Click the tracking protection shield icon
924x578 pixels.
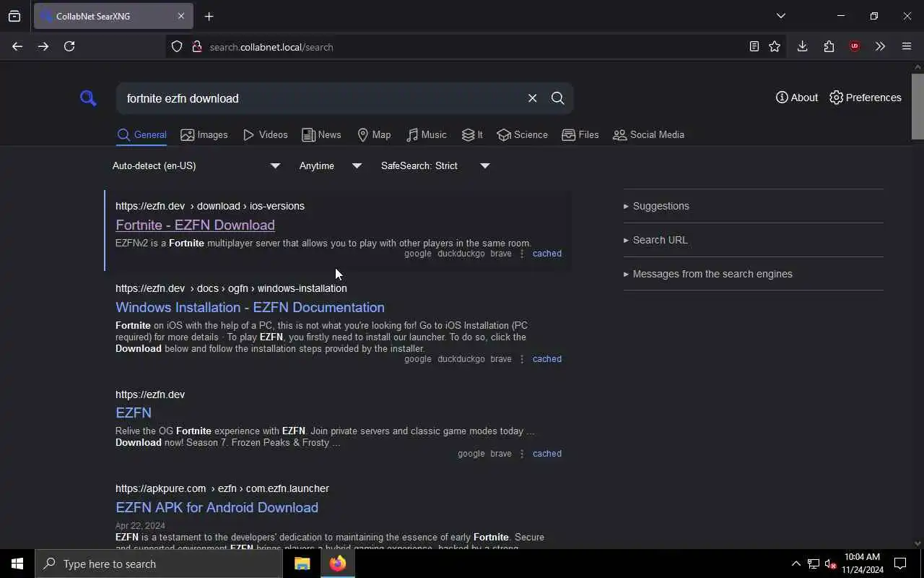point(177,47)
